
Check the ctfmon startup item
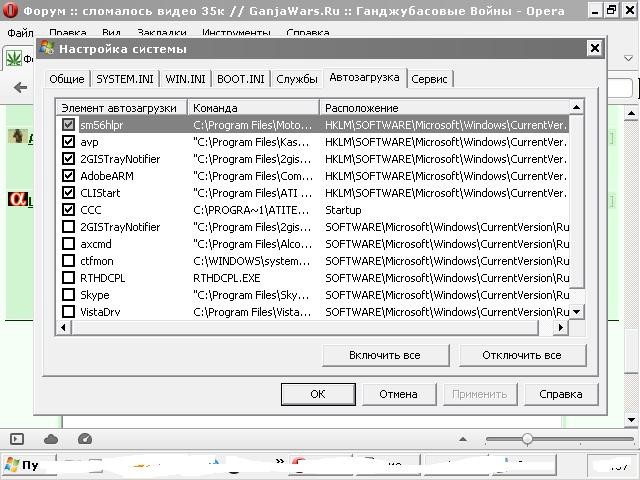pyautogui.click(x=68, y=261)
